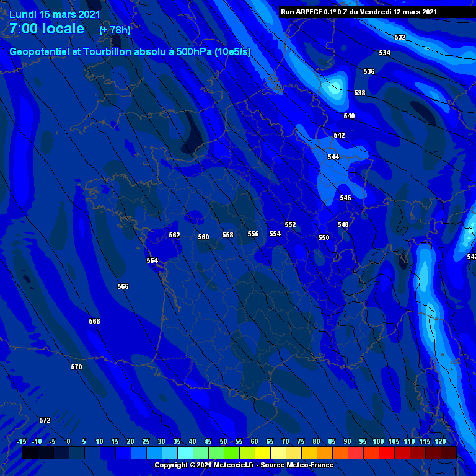The height and width of the screenshot is (476, 476).
Task: Click the yellow legend swatch at value 60
Action: click(263, 453)
